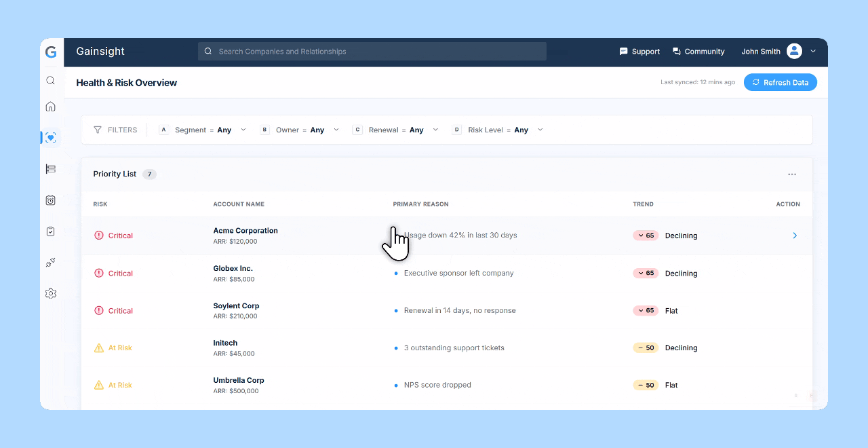
Task: Click the Search Companies and Relationships field
Action: (x=372, y=51)
